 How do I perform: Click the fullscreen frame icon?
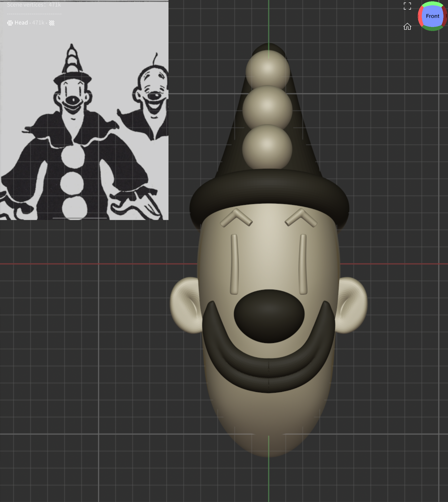(x=407, y=6)
